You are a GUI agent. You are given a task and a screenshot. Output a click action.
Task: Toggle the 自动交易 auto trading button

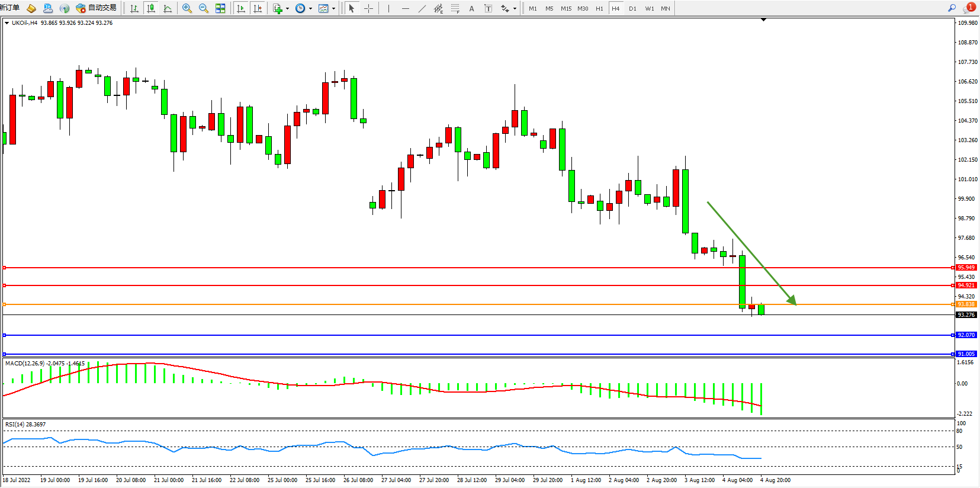(x=96, y=8)
